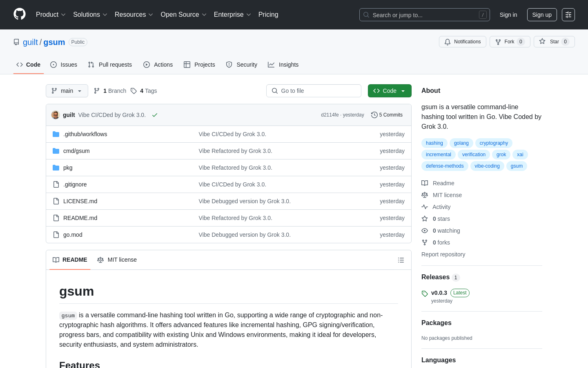Open the .gitignore file
This screenshot has width=588, height=368.
click(x=75, y=184)
